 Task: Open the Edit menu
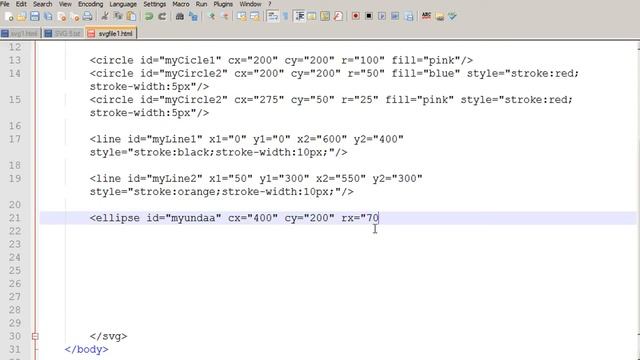[x=21, y=4]
